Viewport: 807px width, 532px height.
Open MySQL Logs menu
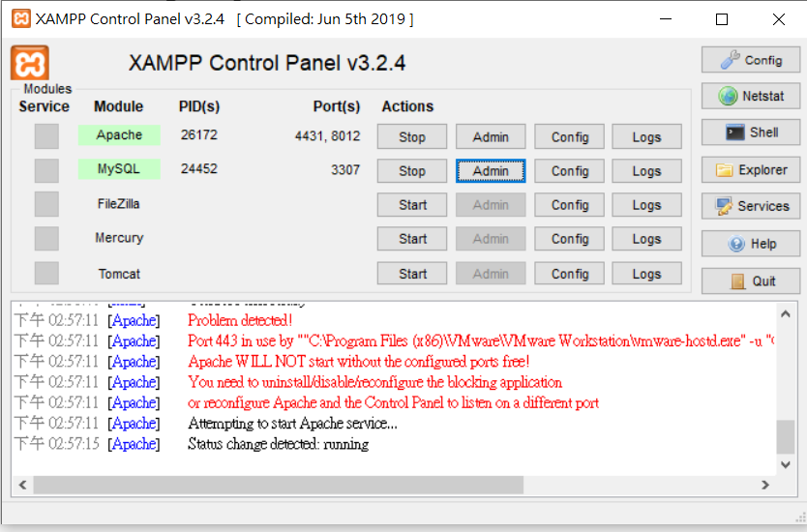[x=647, y=171]
